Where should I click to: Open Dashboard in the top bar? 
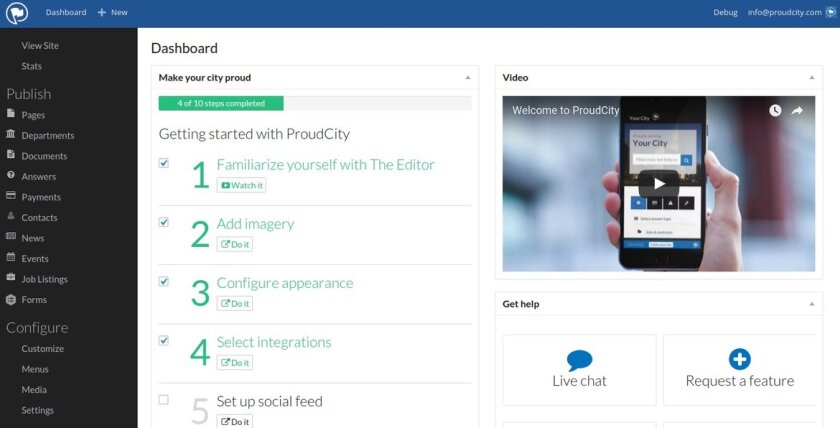(66, 12)
